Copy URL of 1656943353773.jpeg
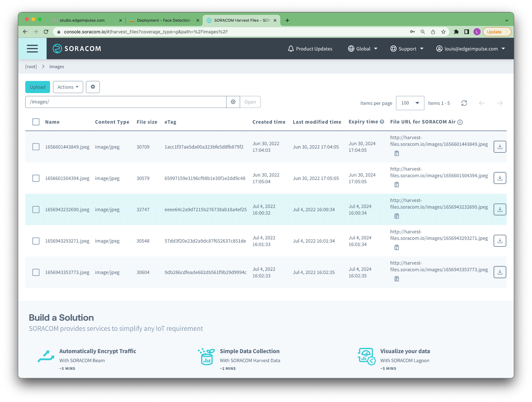Viewport: 532px width, 402px height. 397,279
